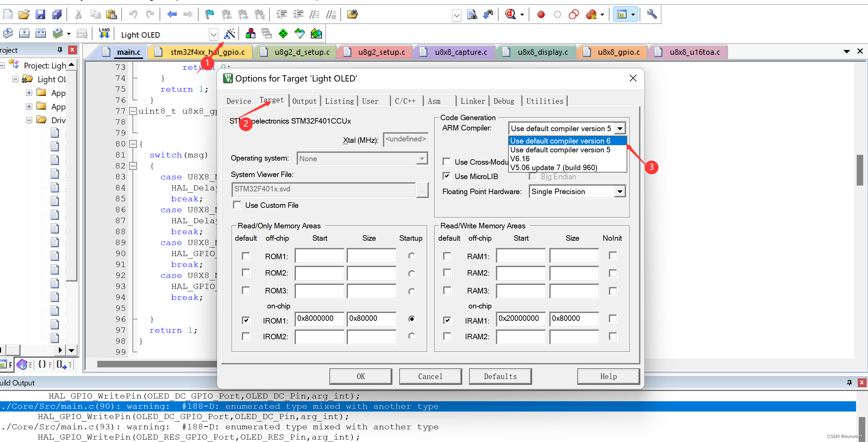Enable the Use Custom File checkbox
The width and height of the screenshot is (868, 442).
pos(237,205)
